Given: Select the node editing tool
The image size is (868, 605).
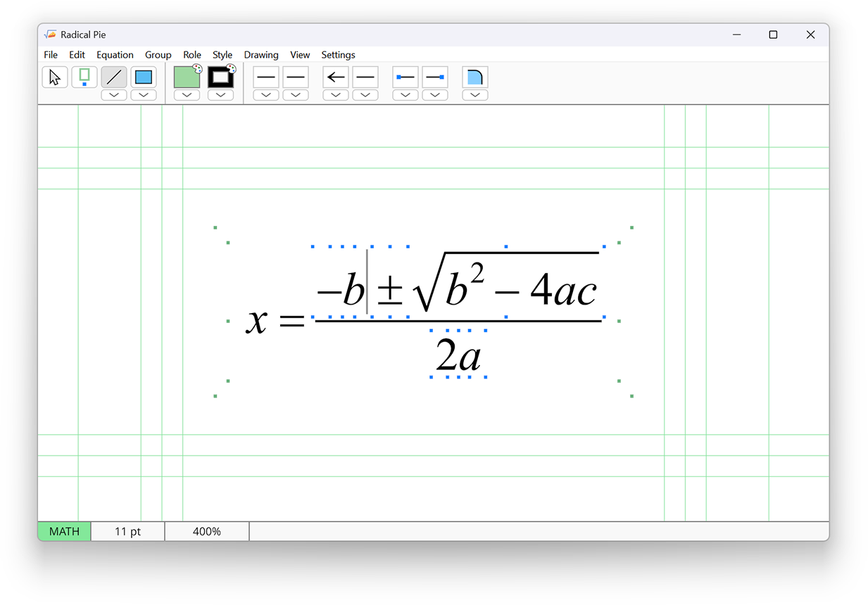Looking at the screenshot, I should click(84, 77).
